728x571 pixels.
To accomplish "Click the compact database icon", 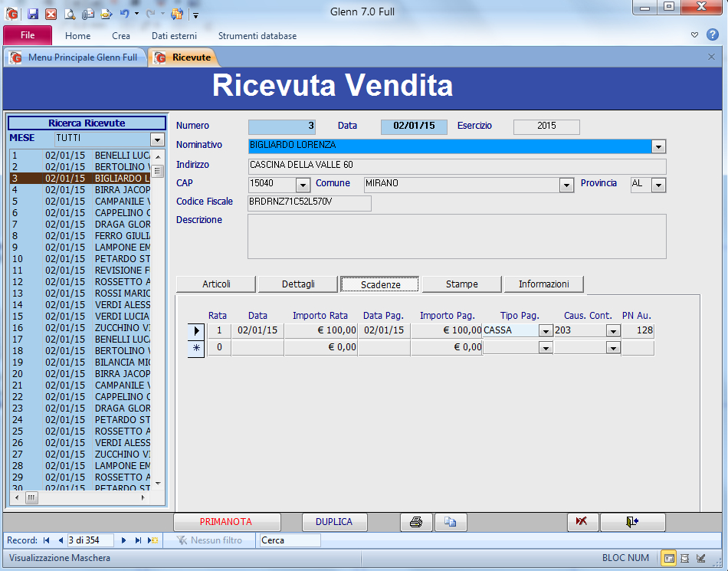I will [177, 14].
